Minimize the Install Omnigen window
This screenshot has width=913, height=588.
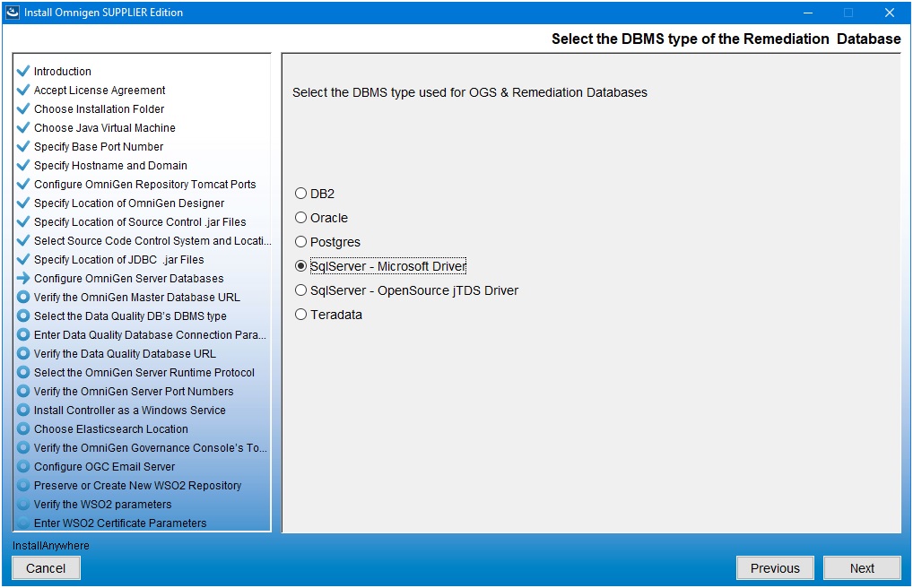(807, 13)
